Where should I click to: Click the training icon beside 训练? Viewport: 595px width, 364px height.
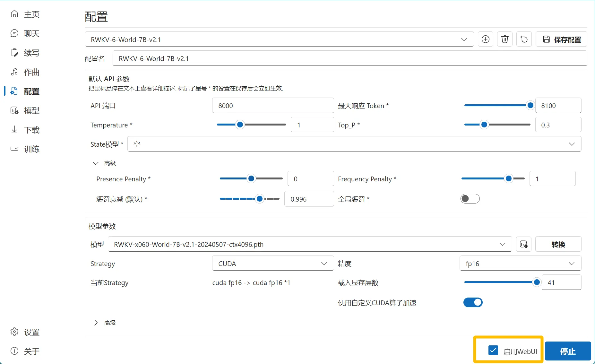tap(14, 149)
